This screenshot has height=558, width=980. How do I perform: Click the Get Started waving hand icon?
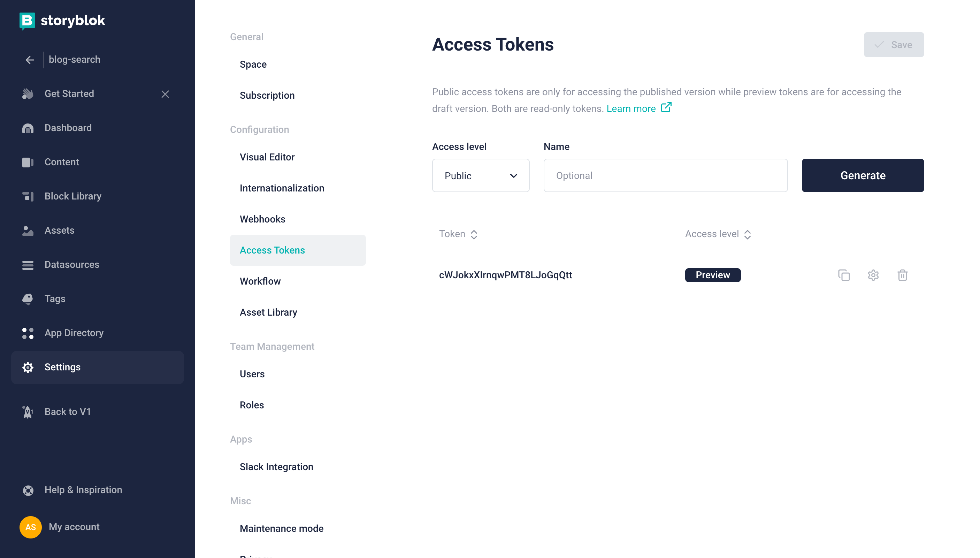28,94
